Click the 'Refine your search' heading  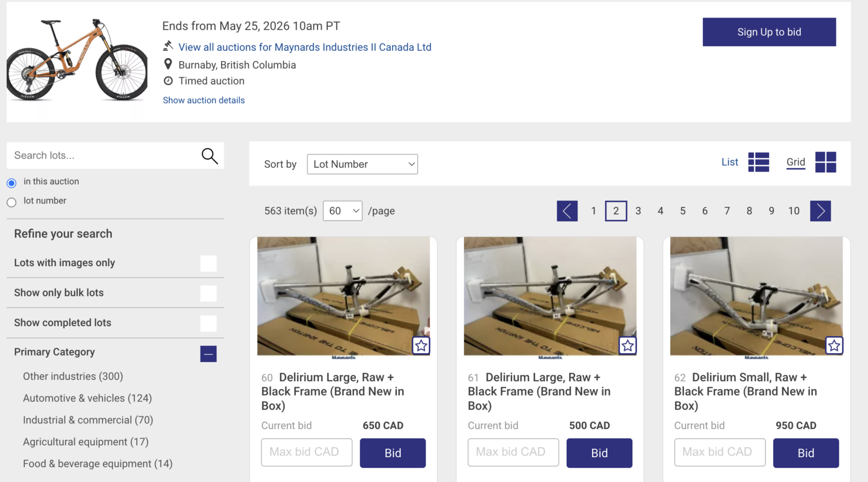point(63,234)
